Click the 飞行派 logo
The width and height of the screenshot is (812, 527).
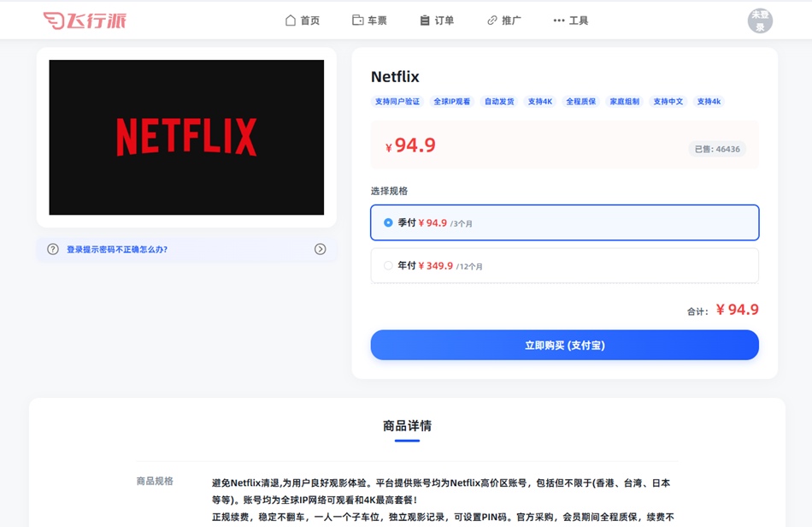coord(85,21)
